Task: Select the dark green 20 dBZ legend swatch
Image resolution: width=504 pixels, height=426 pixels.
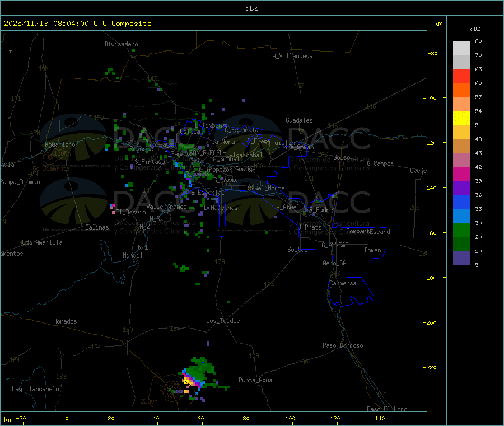Action: (x=461, y=244)
